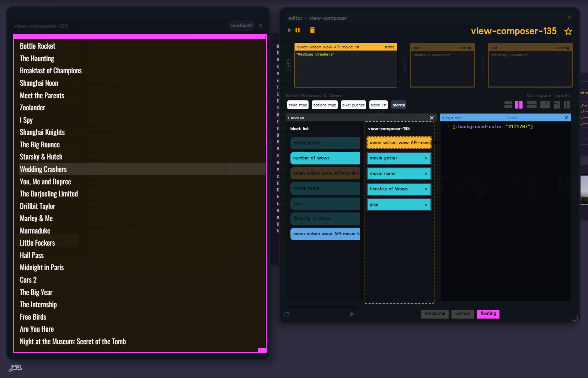This screenshot has height=378, width=588.
Task: Open the color palette icon at the editor bottom
Action: pyautogui.click(x=352, y=314)
